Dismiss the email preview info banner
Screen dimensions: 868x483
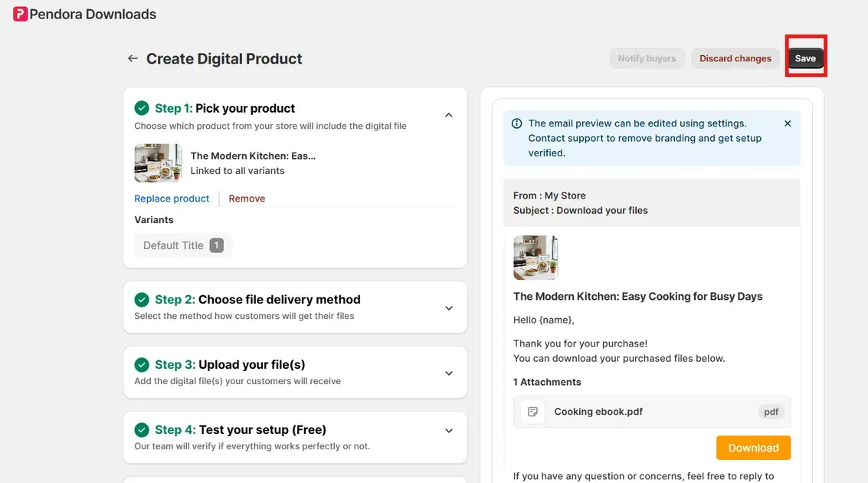[x=788, y=123]
